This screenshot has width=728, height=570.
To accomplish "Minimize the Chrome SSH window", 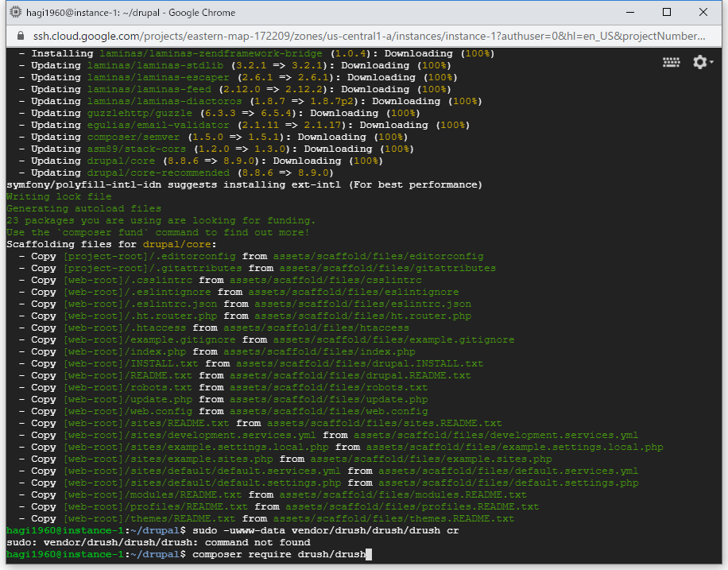I will (x=630, y=12).
